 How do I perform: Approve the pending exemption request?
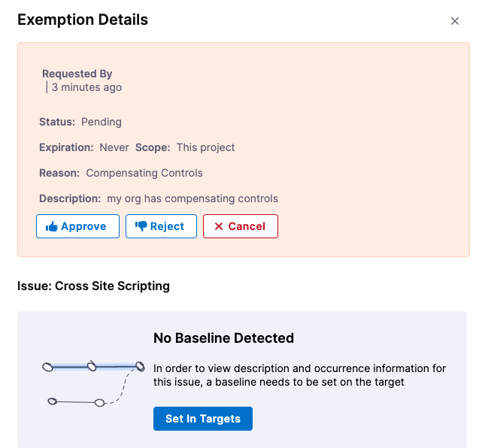(77, 226)
